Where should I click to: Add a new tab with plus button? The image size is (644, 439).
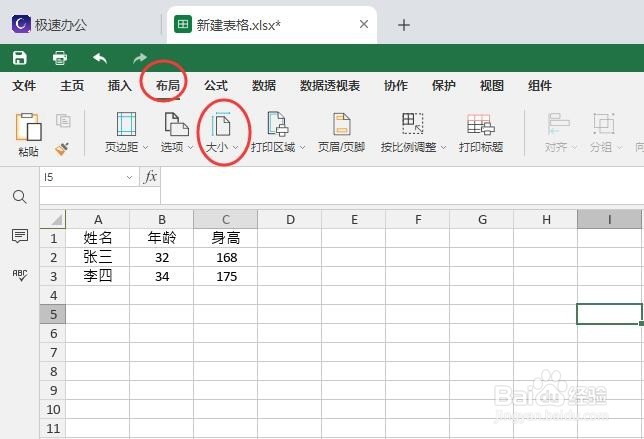tap(404, 25)
